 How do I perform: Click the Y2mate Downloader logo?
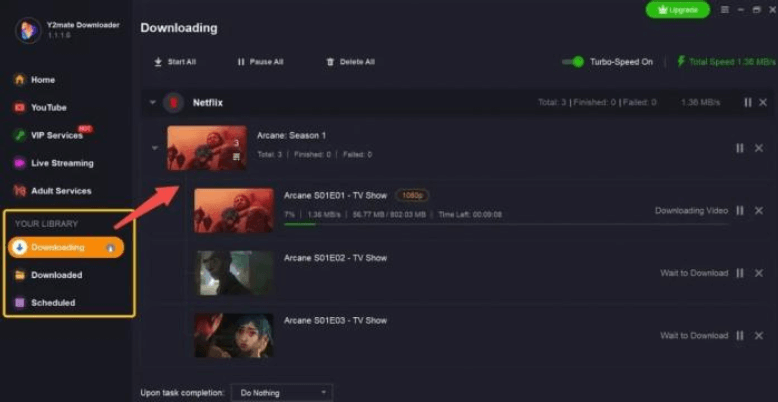click(x=28, y=30)
